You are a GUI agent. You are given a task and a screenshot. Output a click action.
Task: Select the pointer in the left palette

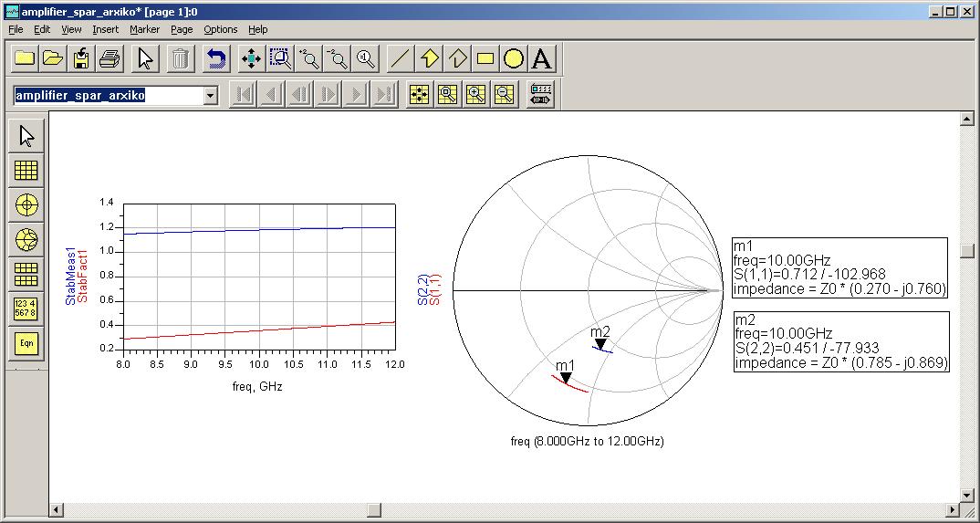(x=26, y=136)
